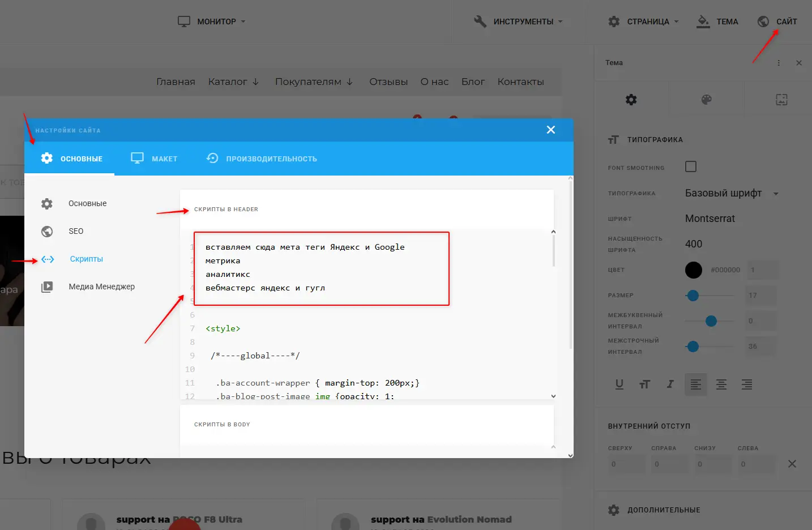Screen dimensions: 812x530
Task: Open the layout frame icon in Theme panel
Action: [781, 100]
